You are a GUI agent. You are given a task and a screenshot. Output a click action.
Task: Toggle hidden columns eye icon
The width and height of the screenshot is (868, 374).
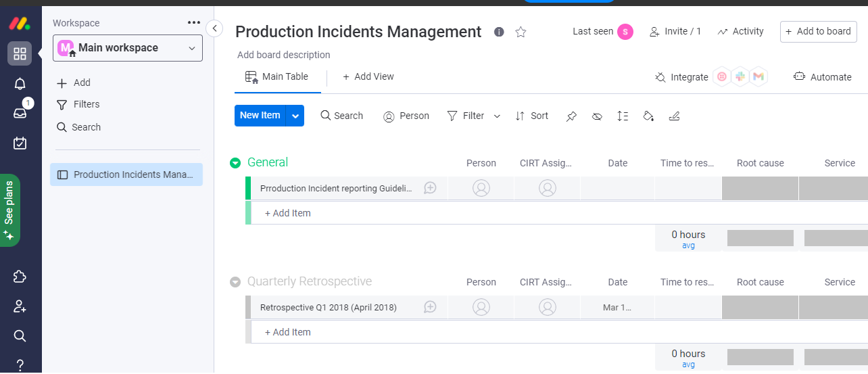tap(597, 116)
